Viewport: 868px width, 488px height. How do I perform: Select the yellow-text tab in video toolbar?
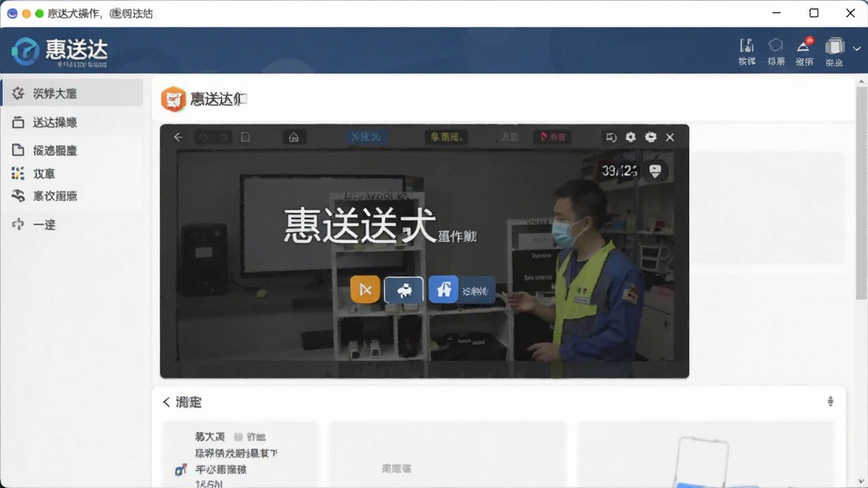click(x=446, y=136)
